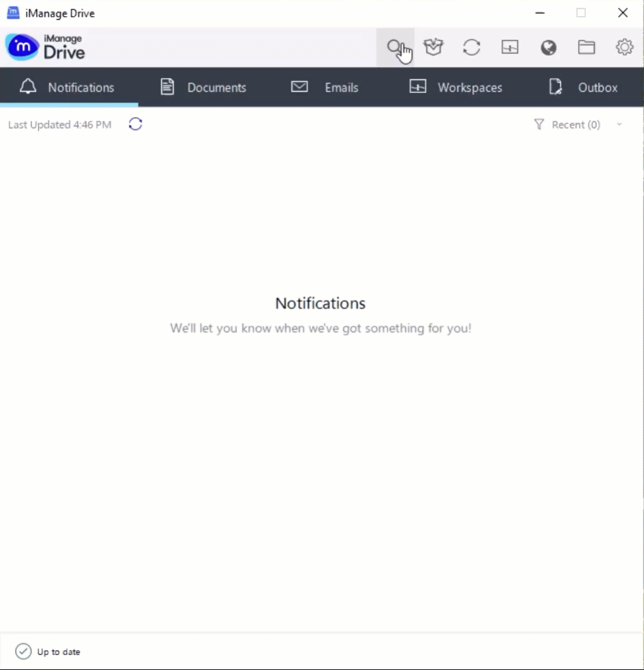644x670 pixels.
Task: Change sorting via Recent selector
Action: coord(576,125)
